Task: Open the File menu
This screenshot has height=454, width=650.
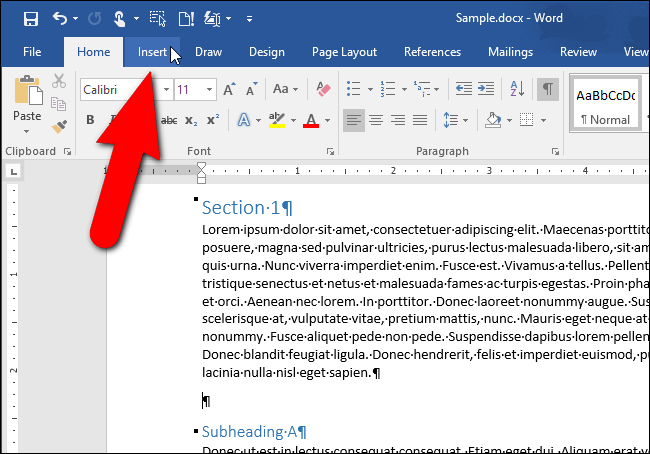Action: 32,52
